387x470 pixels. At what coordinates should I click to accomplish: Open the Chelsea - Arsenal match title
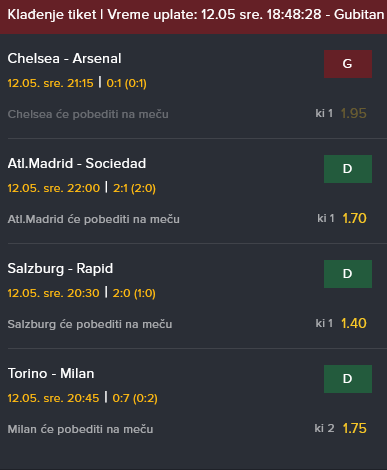click(x=64, y=59)
